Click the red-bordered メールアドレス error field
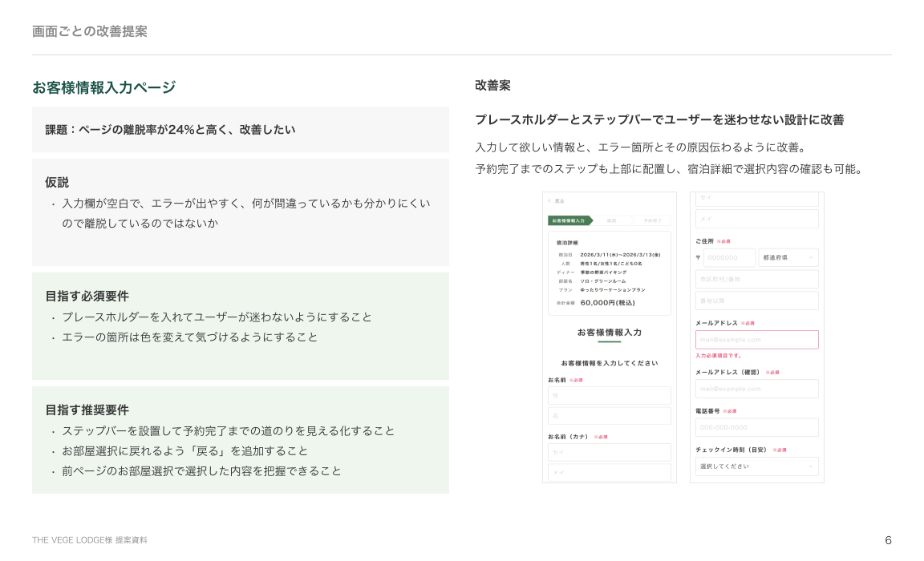Screen dimensions: 924x561 point(756,340)
